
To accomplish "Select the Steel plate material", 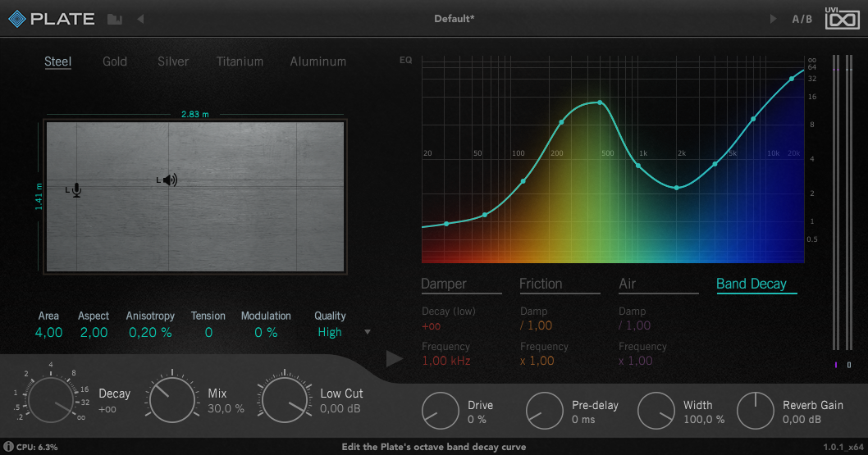I will (57, 61).
